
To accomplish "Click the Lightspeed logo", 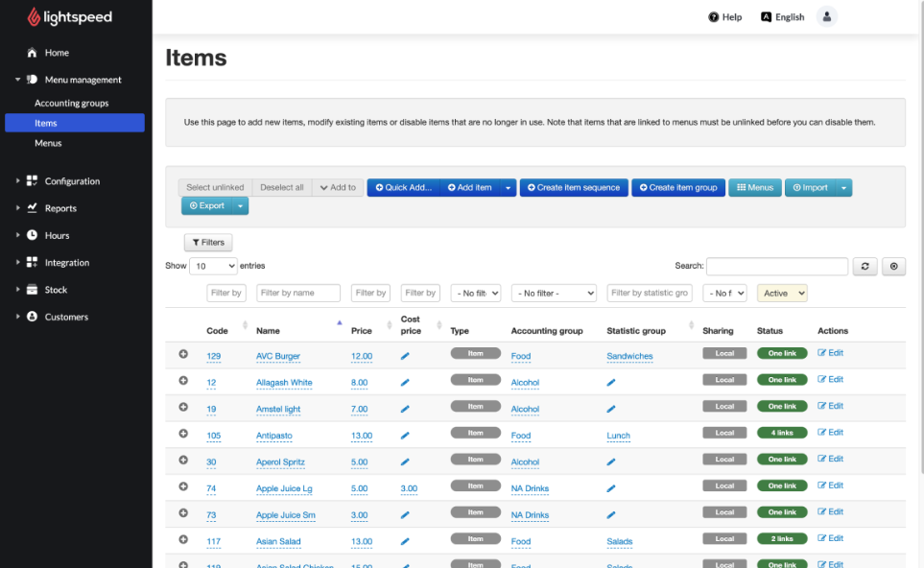I will (69, 17).
